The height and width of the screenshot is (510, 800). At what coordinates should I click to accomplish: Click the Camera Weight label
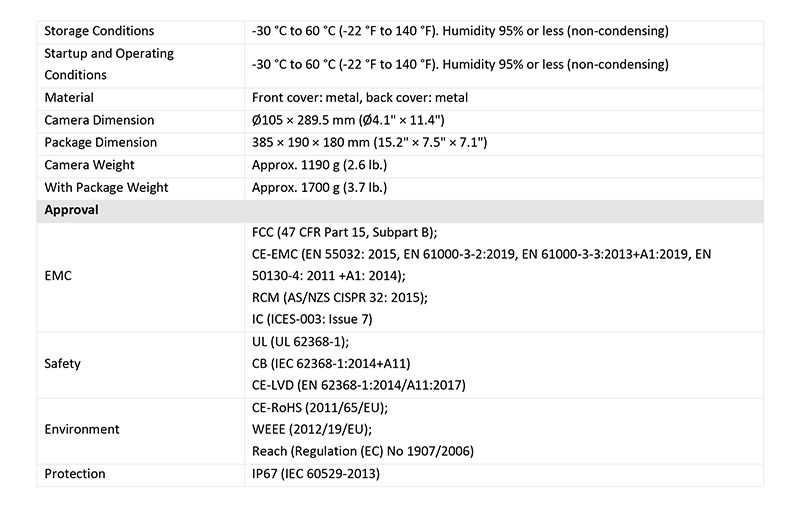pos(90,164)
